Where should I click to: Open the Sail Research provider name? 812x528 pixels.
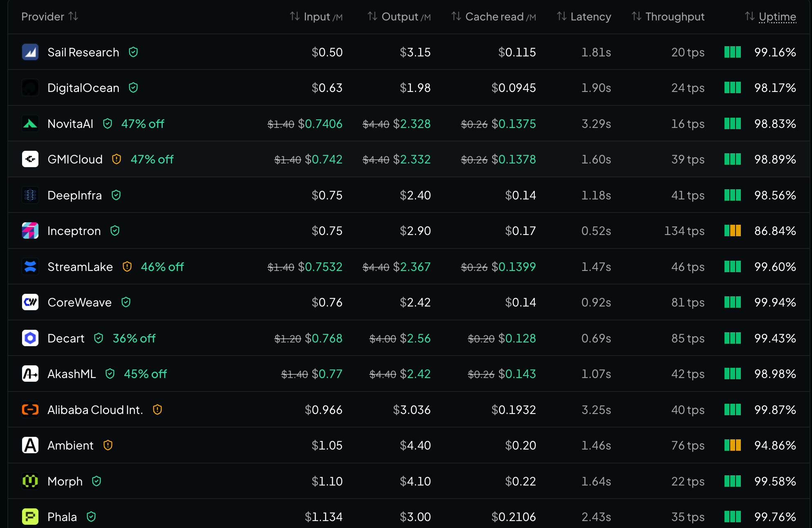pos(83,52)
